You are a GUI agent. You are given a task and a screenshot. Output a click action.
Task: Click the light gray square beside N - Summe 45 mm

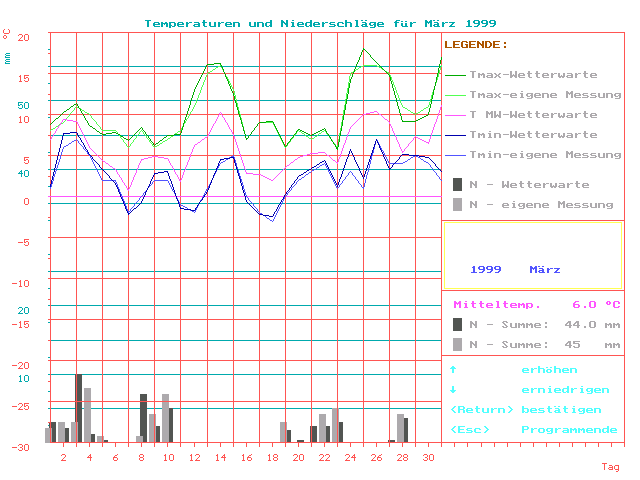click(458, 344)
